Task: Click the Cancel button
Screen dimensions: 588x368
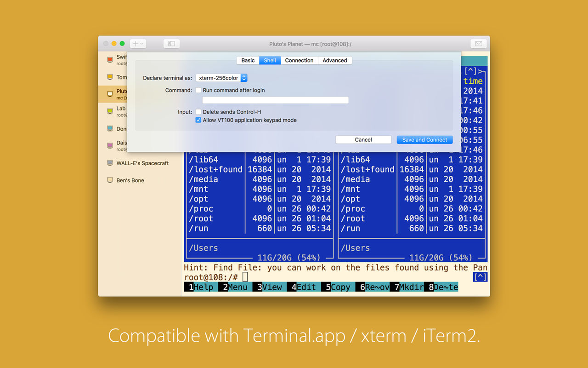Action: (x=363, y=140)
